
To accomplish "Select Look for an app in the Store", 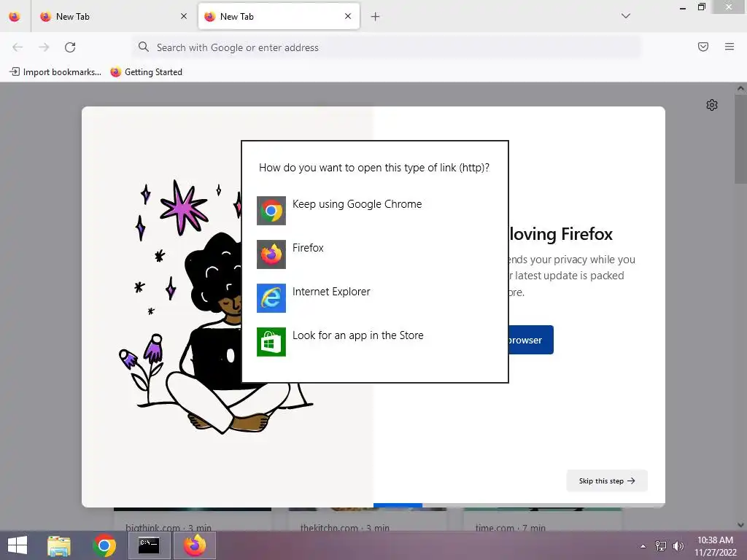I will (x=375, y=341).
